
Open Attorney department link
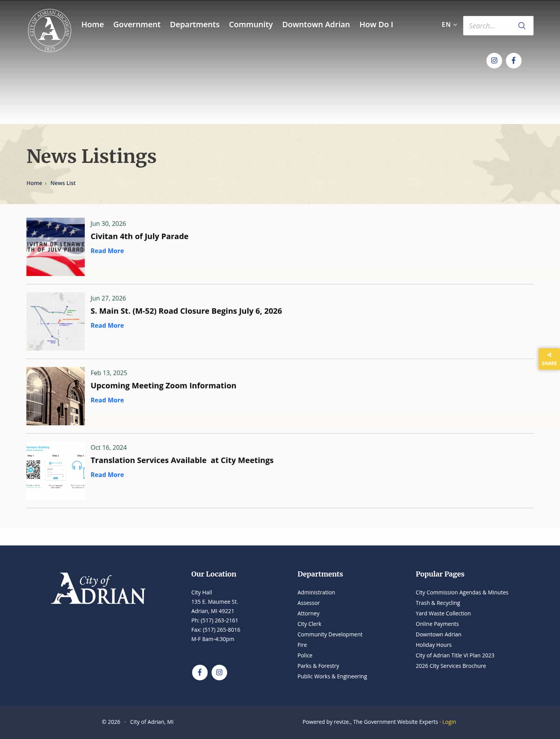(x=308, y=613)
